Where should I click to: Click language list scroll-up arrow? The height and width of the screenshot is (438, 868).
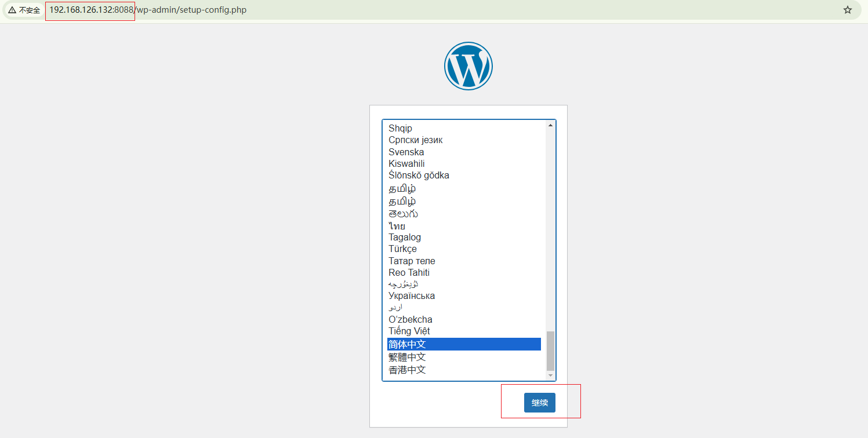tap(550, 125)
